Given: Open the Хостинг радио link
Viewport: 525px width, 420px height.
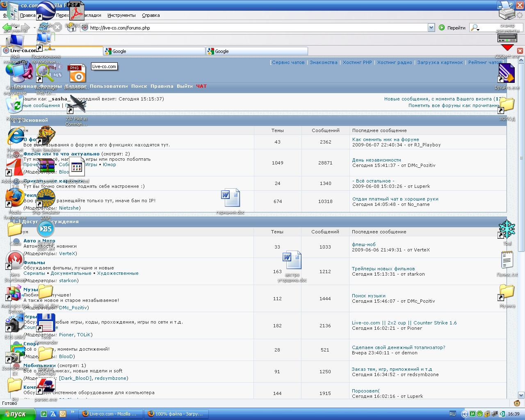Looking at the screenshot, I should pyautogui.click(x=394, y=62).
